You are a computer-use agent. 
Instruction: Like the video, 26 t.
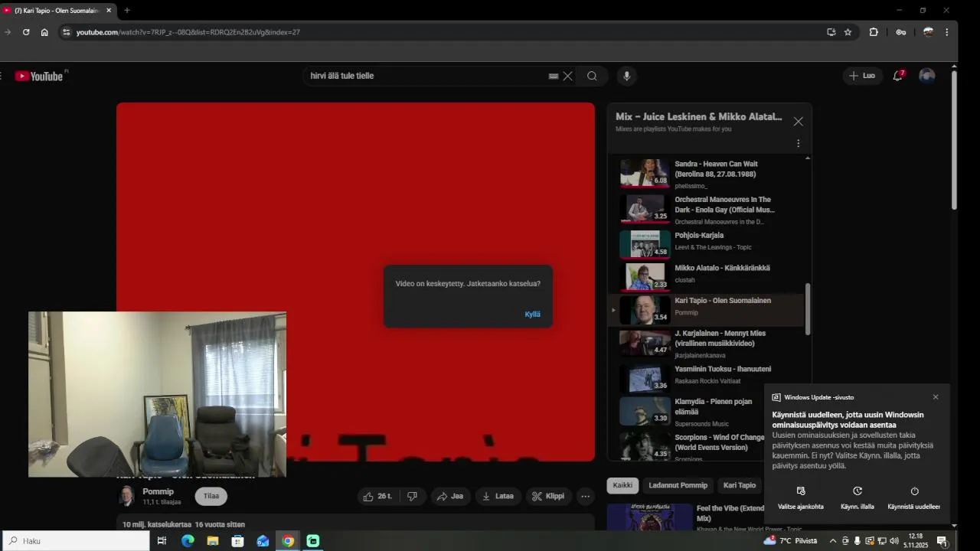click(x=377, y=496)
